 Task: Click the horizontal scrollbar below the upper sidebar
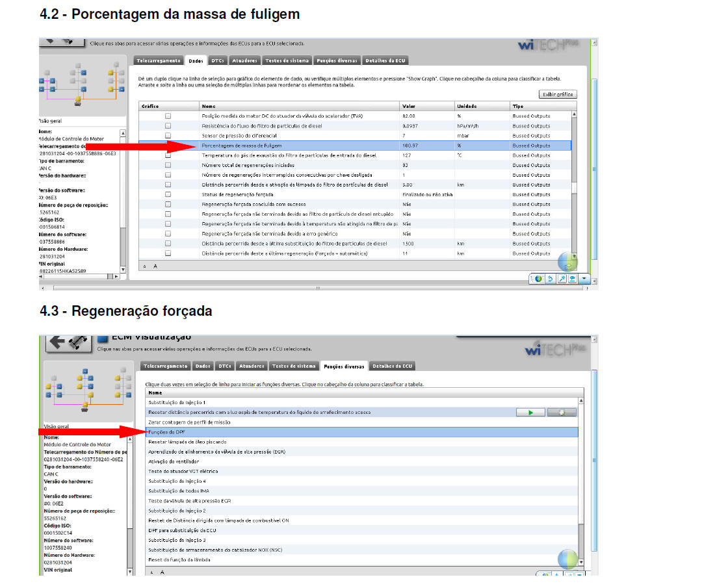pos(78,277)
